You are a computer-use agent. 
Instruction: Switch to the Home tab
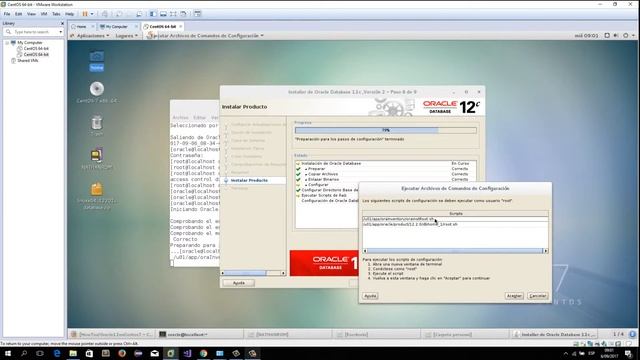(x=81, y=27)
